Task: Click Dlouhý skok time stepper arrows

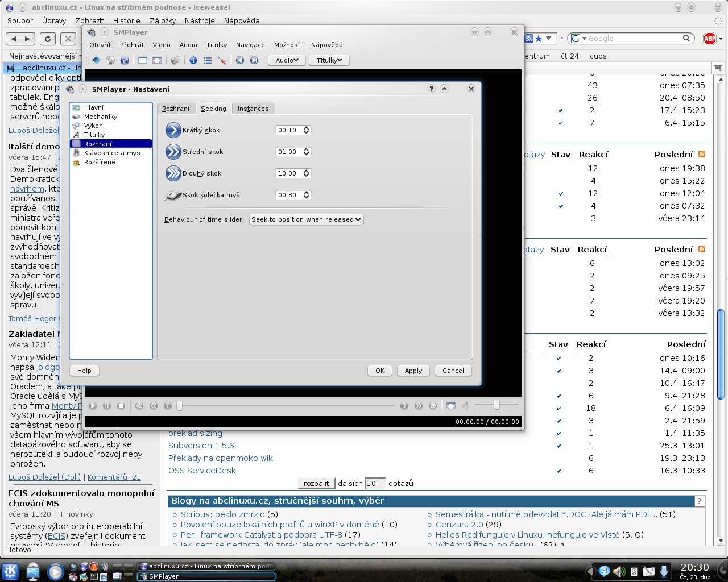Action: 307,173
